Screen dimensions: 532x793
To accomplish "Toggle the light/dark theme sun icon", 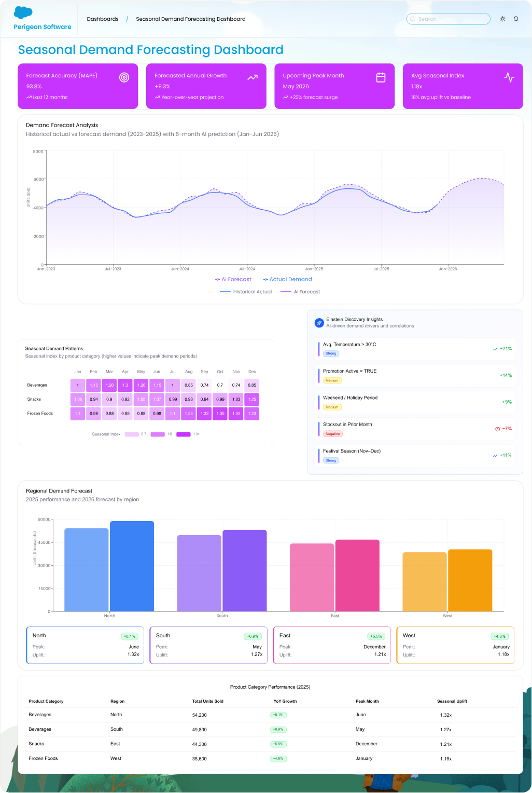I will tap(502, 19).
